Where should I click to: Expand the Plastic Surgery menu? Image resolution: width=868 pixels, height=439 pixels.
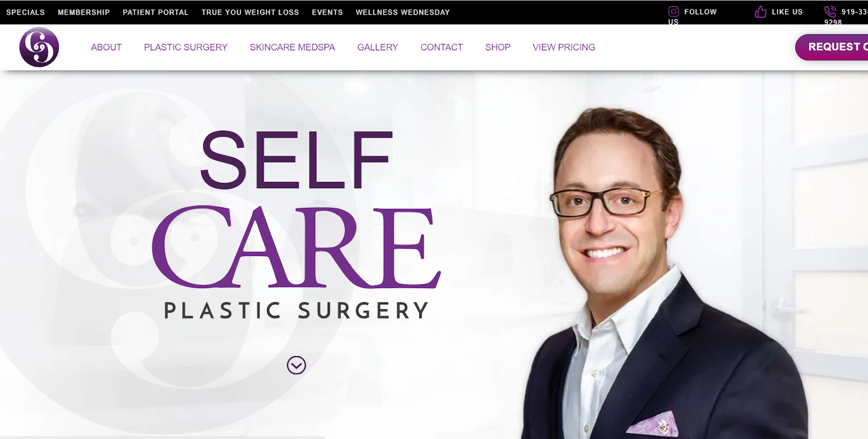click(186, 47)
